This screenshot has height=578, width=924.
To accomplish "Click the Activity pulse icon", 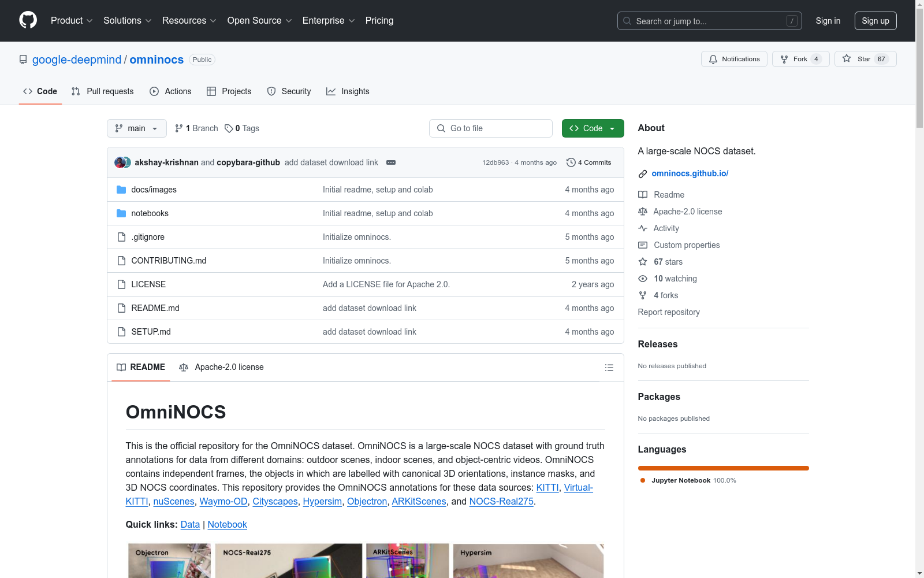I will [x=643, y=228].
